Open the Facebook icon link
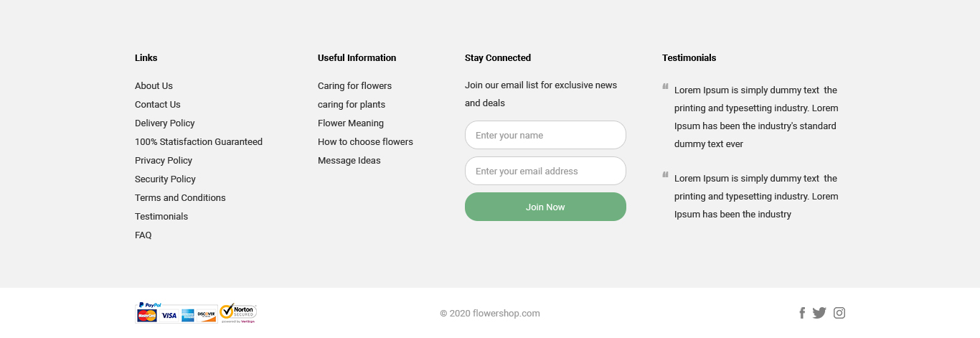This screenshot has height=338, width=980. click(802, 313)
